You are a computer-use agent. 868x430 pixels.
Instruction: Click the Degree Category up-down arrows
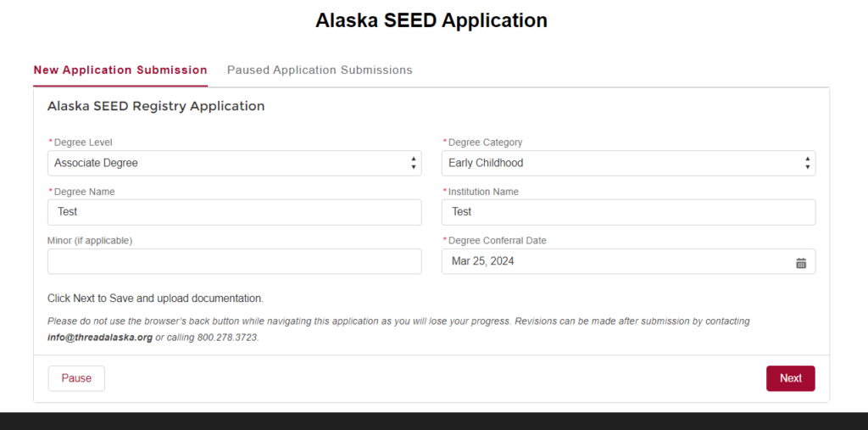pos(807,163)
